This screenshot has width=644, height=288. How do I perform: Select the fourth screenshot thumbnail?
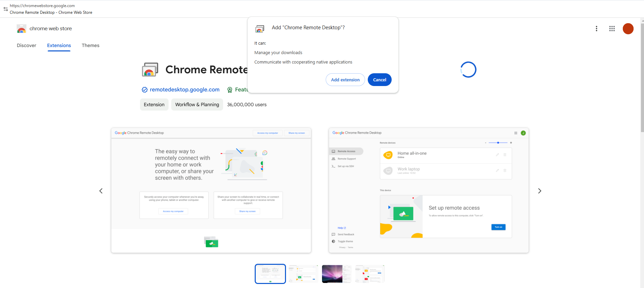pyautogui.click(x=370, y=274)
